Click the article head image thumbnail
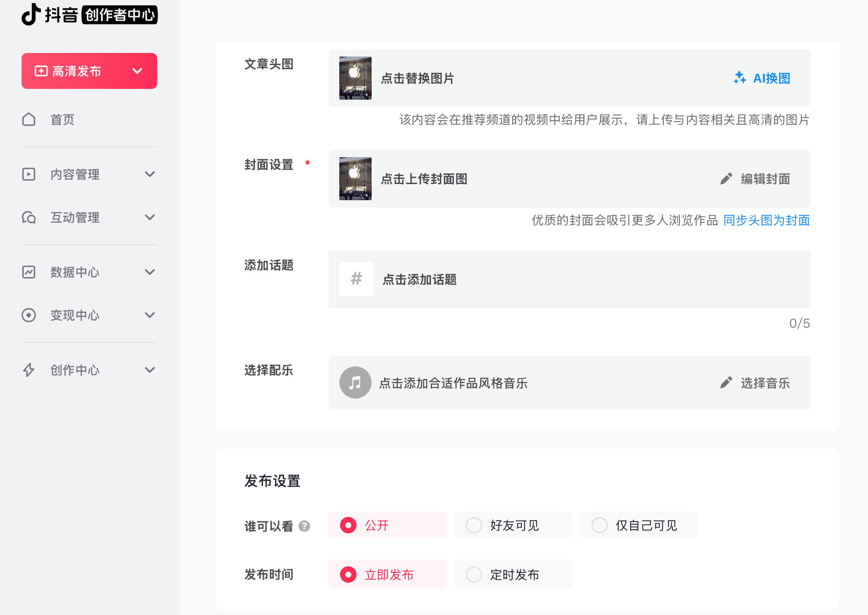Screen dimensions: 868x615 tap(355, 78)
